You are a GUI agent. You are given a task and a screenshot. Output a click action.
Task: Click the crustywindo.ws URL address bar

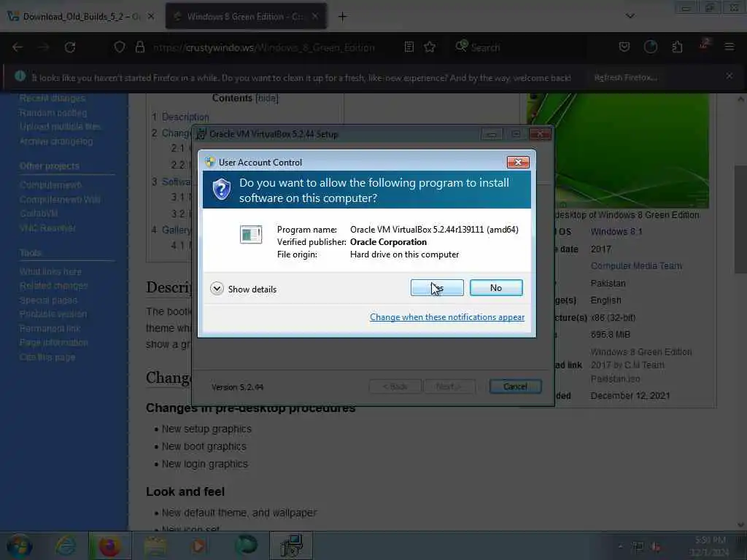click(x=263, y=47)
